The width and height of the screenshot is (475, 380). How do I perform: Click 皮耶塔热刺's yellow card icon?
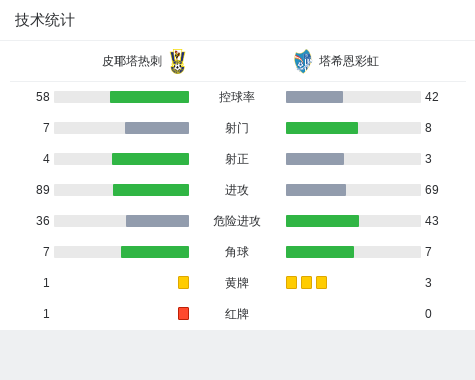183,282
